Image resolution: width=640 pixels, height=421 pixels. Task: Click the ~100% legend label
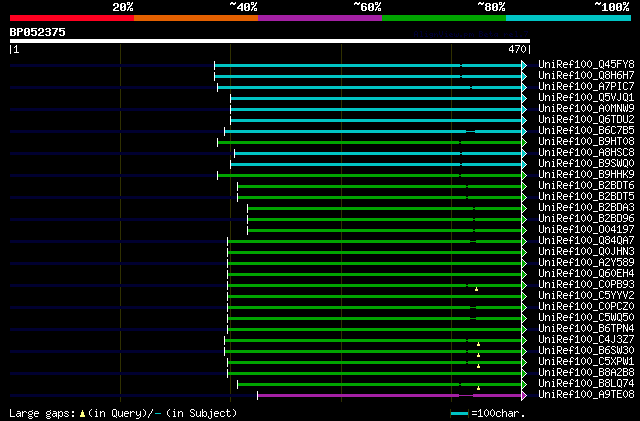click(612, 7)
